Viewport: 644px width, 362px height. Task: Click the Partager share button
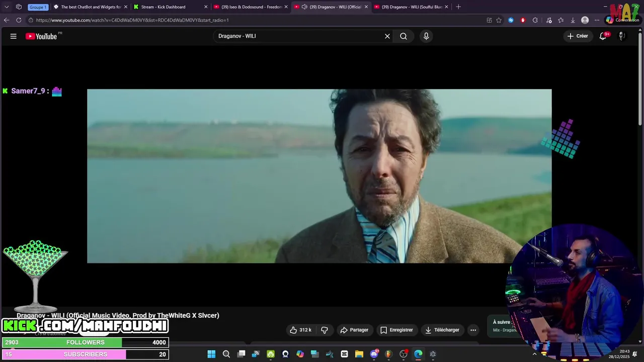[x=355, y=330]
